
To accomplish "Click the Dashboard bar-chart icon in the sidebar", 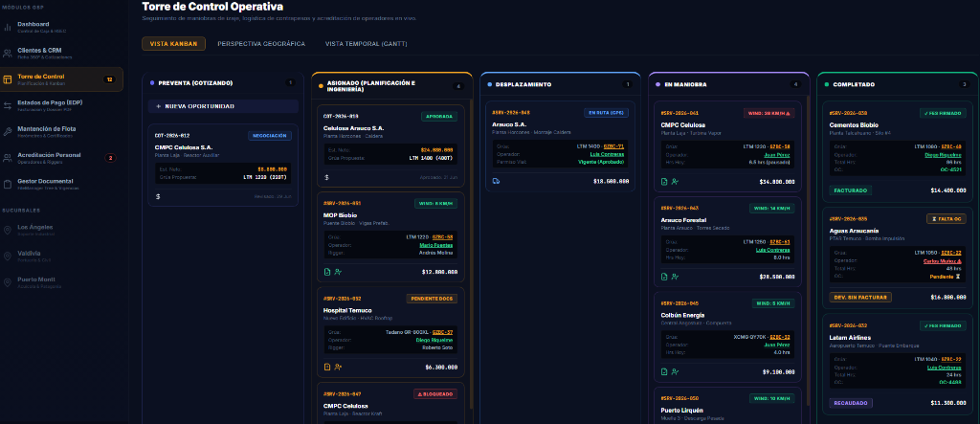I will (8, 27).
